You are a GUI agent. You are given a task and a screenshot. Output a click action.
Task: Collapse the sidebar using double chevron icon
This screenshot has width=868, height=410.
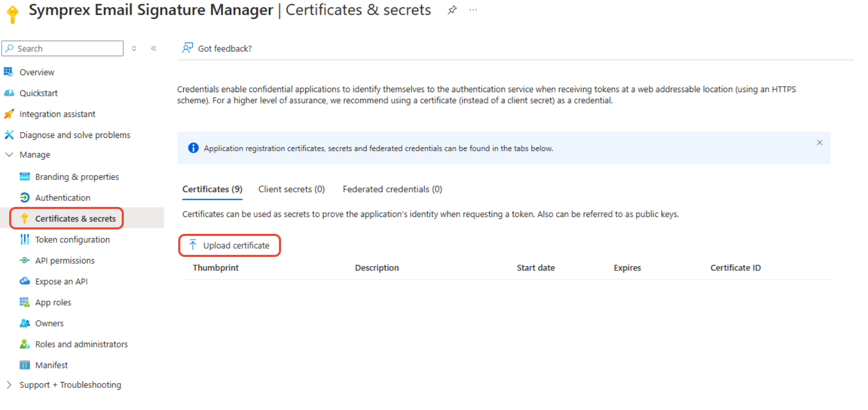[153, 48]
